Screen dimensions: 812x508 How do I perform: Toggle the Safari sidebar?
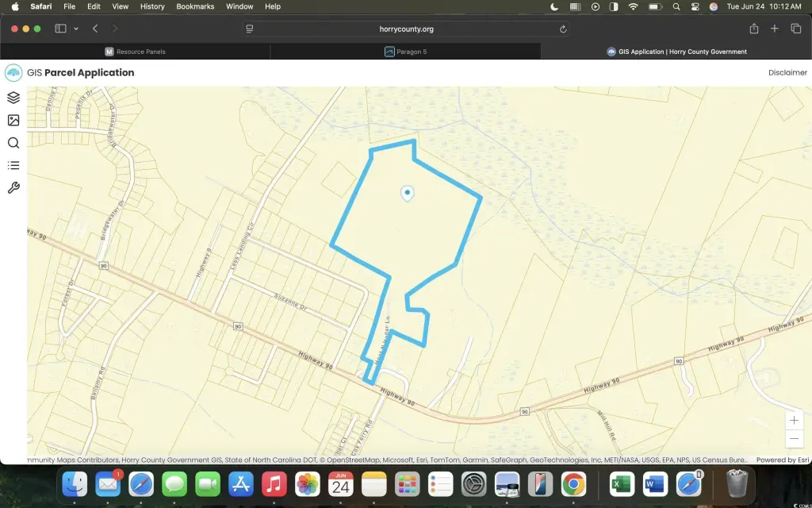60,29
